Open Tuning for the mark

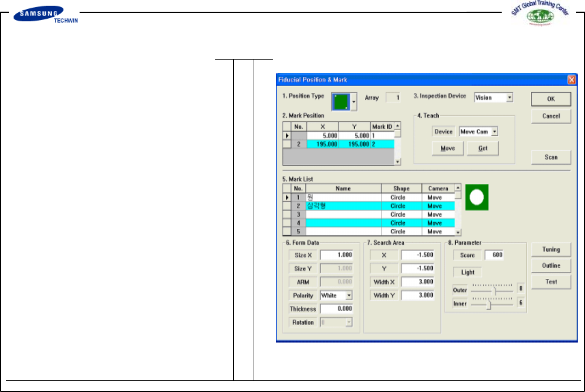tap(551, 250)
